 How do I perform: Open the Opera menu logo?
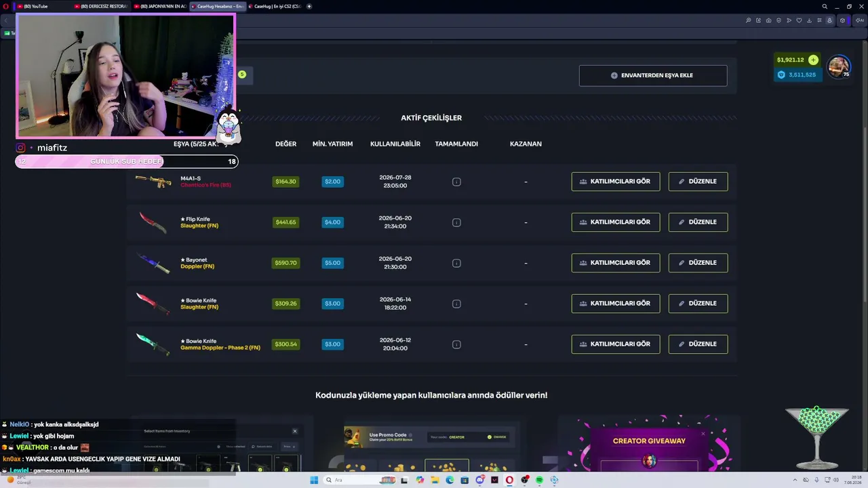5,6
